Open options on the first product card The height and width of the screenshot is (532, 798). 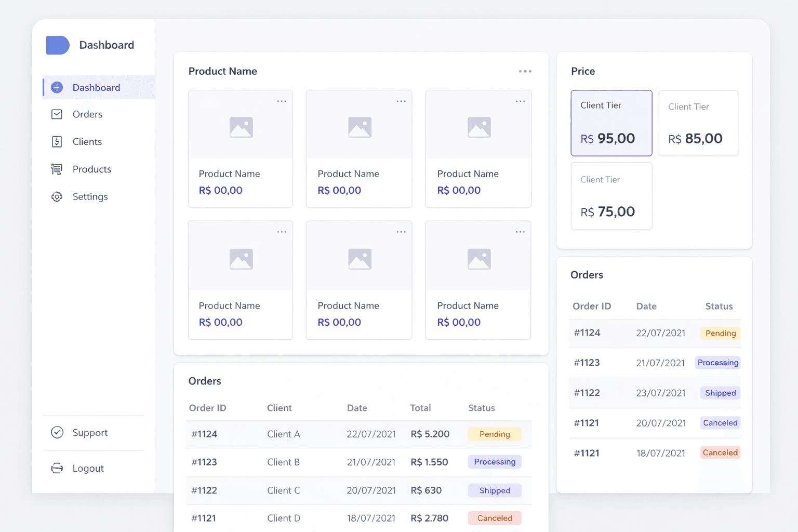(282, 101)
